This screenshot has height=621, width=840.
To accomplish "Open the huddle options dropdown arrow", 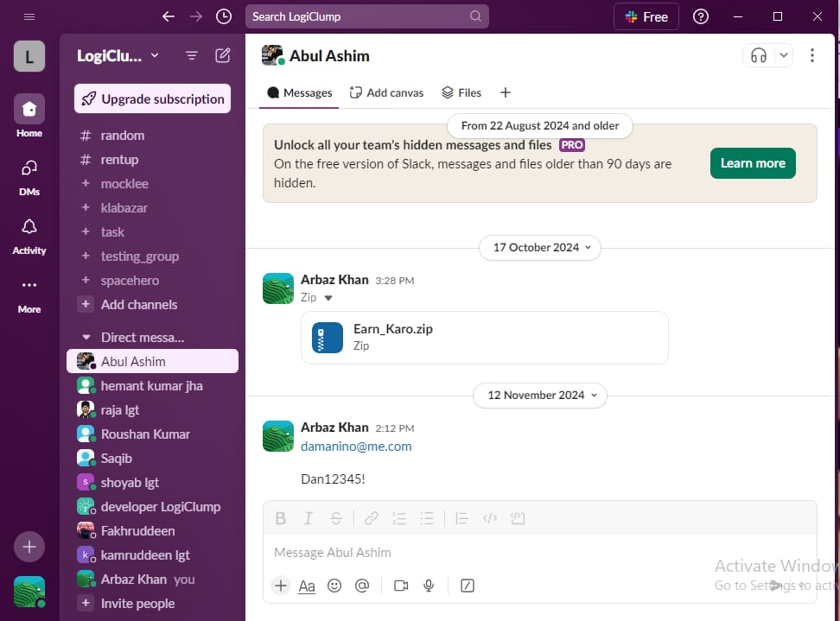I will [x=783, y=55].
